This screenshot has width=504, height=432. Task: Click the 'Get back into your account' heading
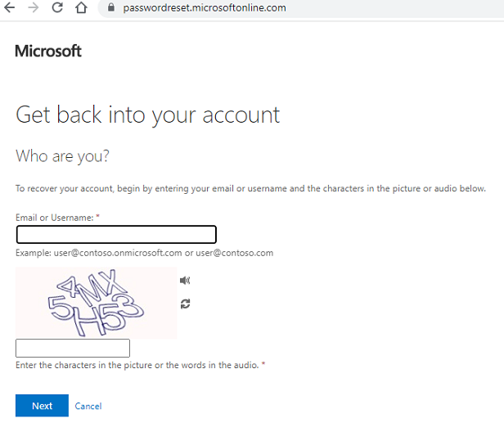pyautogui.click(x=147, y=115)
